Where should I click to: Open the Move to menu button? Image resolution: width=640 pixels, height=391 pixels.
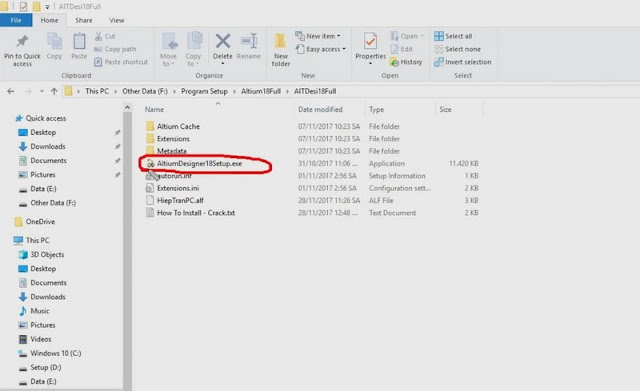pyautogui.click(x=169, y=49)
